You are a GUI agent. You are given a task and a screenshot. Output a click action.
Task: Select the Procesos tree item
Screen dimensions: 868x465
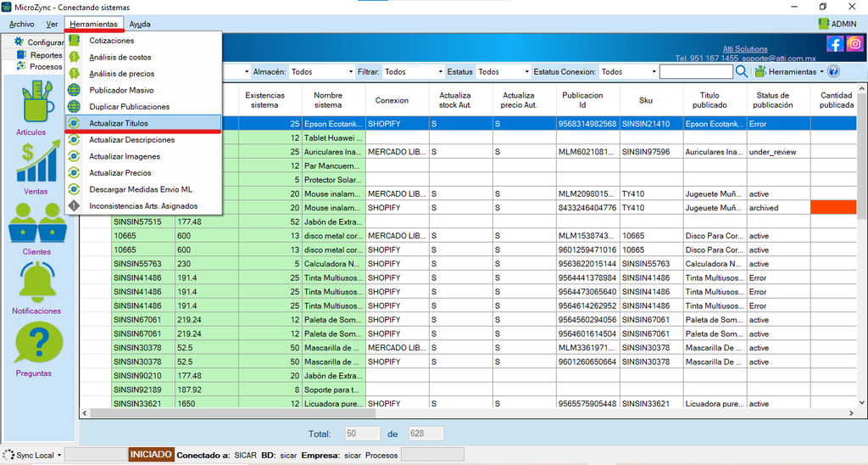[x=39, y=66]
